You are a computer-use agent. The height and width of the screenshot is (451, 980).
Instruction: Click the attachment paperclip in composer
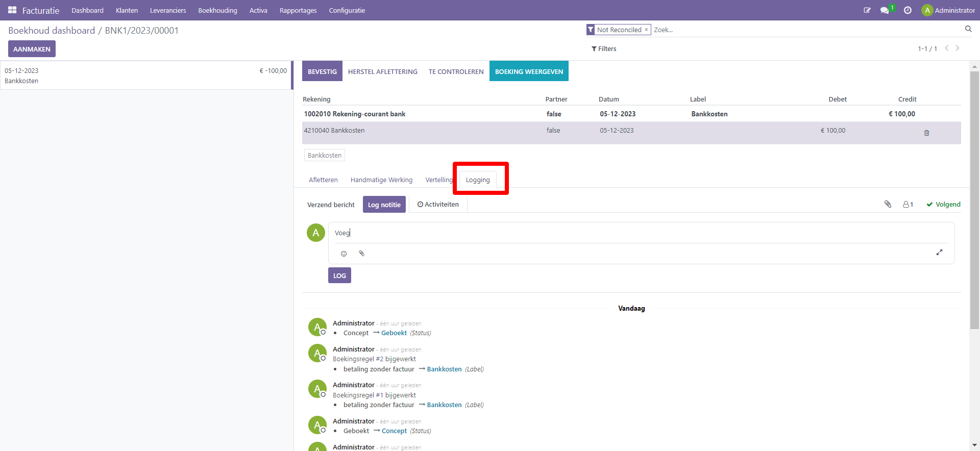[361, 254]
